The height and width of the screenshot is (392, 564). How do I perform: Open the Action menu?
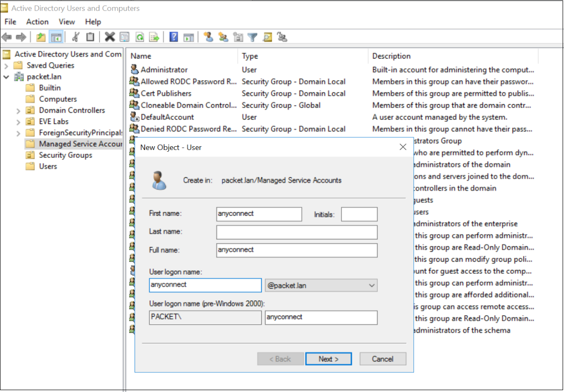(x=37, y=22)
